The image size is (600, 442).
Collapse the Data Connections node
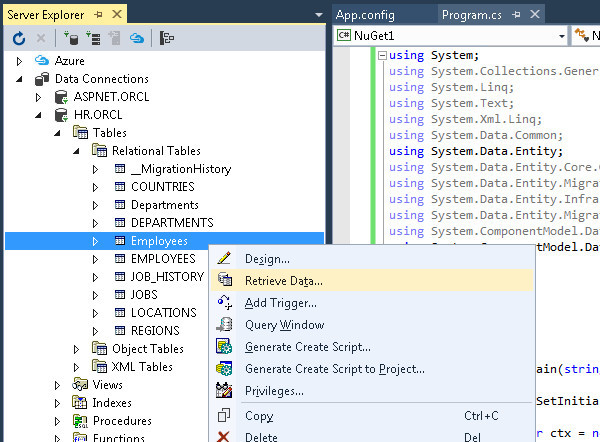[21, 79]
